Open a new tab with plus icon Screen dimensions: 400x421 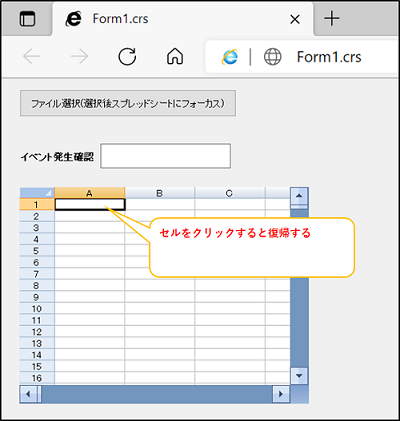(x=332, y=19)
